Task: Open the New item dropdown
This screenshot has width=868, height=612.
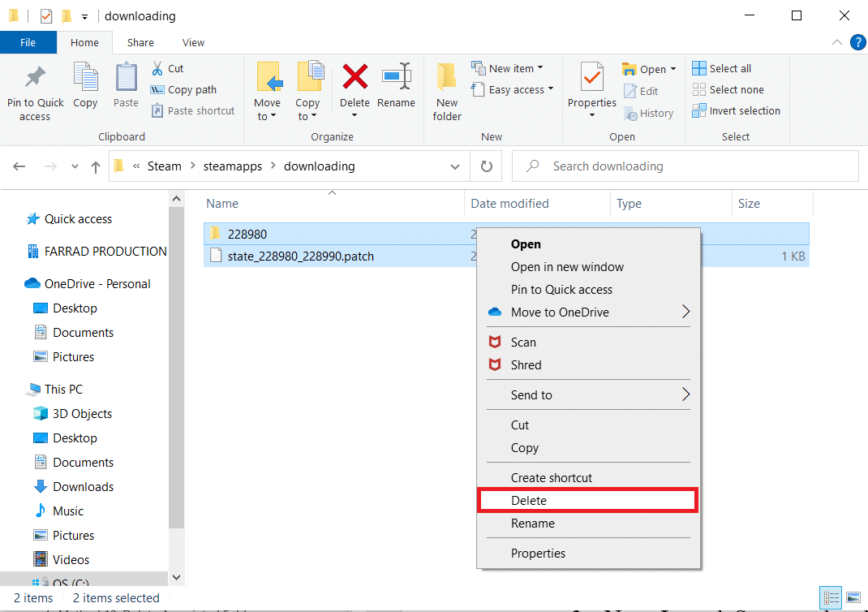Action: pos(507,69)
